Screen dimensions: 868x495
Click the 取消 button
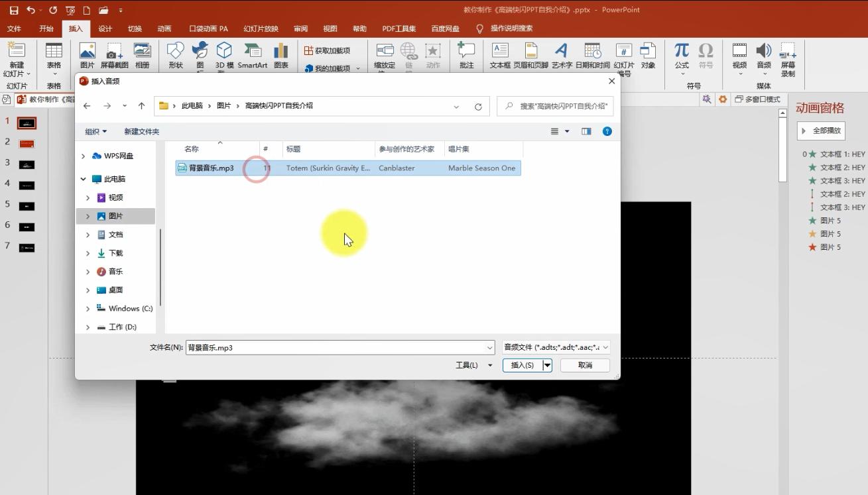(584, 365)
